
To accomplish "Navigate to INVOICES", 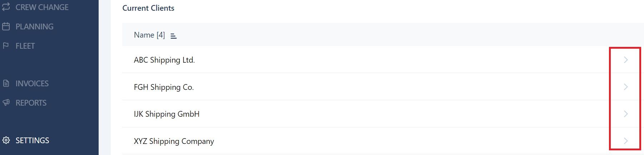I will (x=32, y=83).
